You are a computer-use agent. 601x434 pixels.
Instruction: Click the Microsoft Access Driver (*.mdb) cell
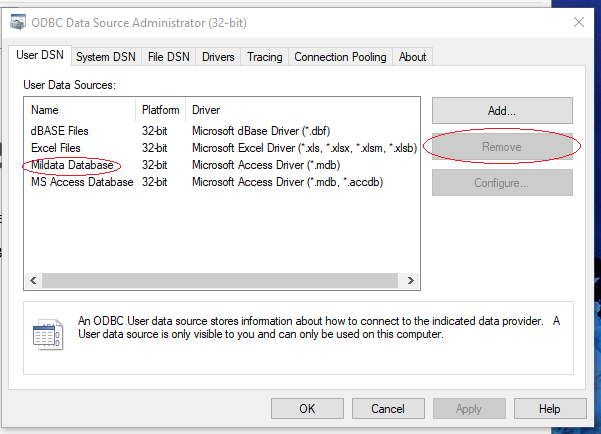pyautogui.click(x=266, y=165)
